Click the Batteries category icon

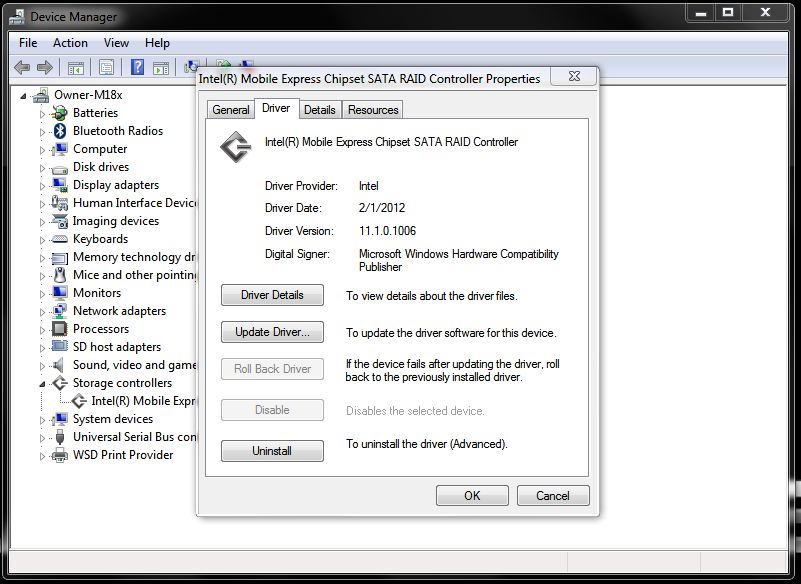[x=60, y=113]
